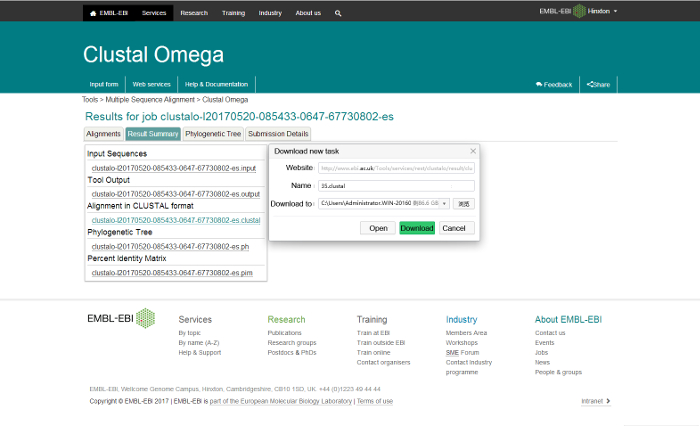700x426 pixels.
Task: Switch to the Phylogenetic Tree tab
Action: [x=213, y=134]
